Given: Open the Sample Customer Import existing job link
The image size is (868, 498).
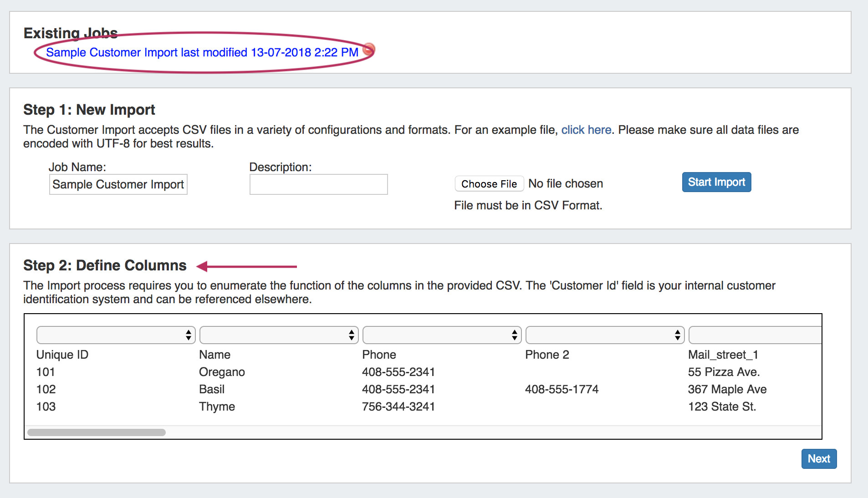Looking at the screenshot, I should (202, 52).
